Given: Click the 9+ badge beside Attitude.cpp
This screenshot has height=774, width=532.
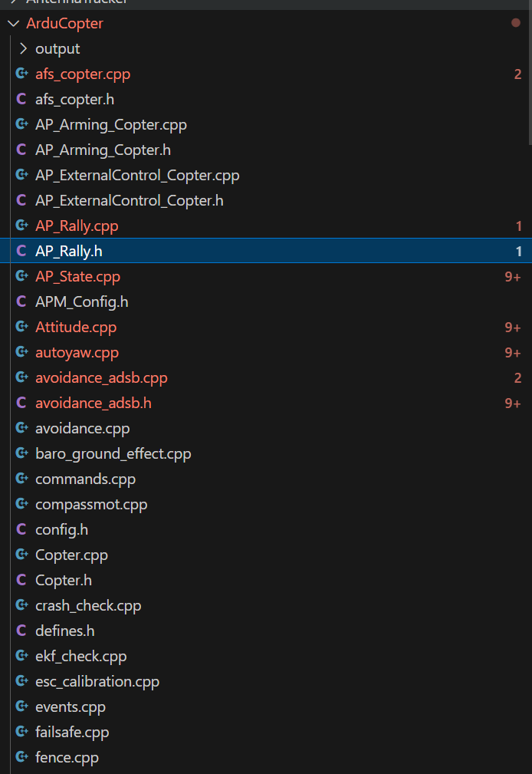Looking at the screenshot, I should [x=513, y=327].
